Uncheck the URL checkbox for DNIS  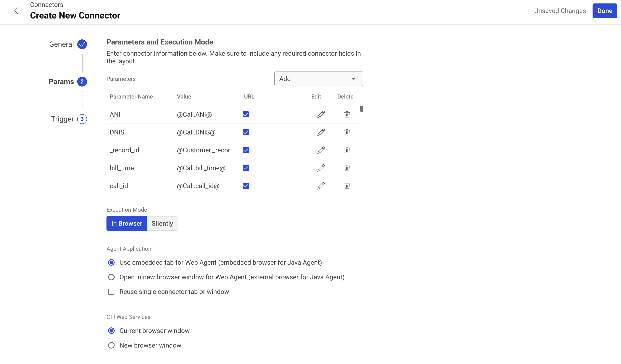tap(246, 132)
